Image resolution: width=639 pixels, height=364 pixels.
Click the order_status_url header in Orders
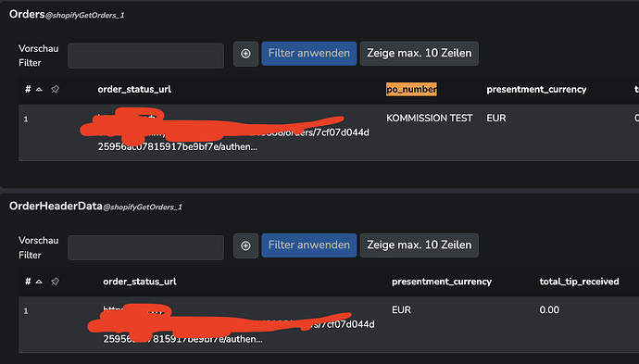click(134, 89)
